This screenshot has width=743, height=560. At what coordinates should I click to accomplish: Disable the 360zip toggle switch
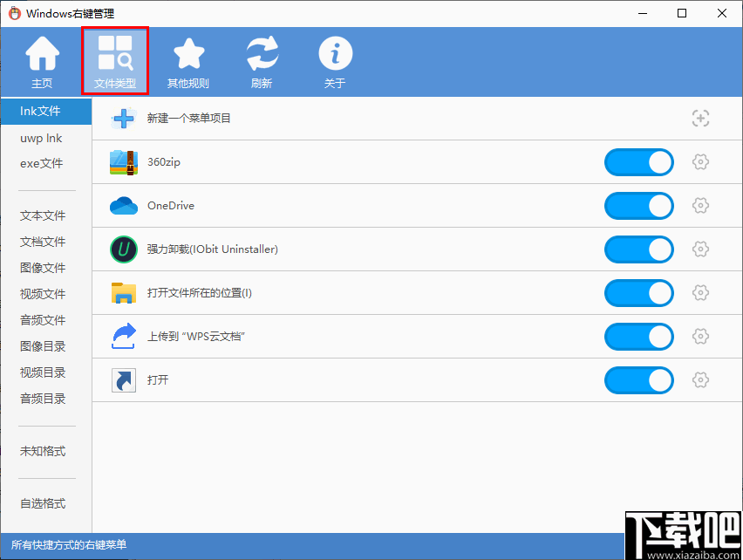(638, 162)
